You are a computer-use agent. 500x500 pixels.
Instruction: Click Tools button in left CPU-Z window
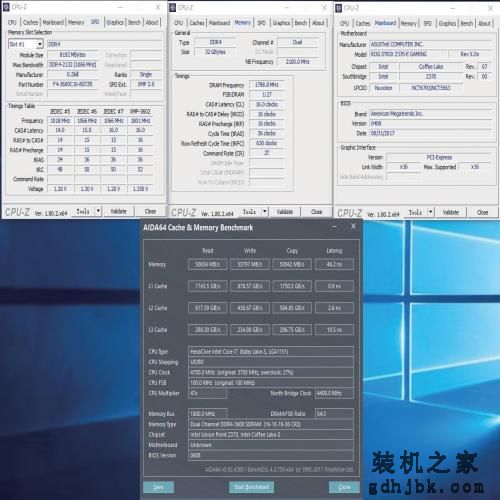pyautogui.click(x=83, y=211)
